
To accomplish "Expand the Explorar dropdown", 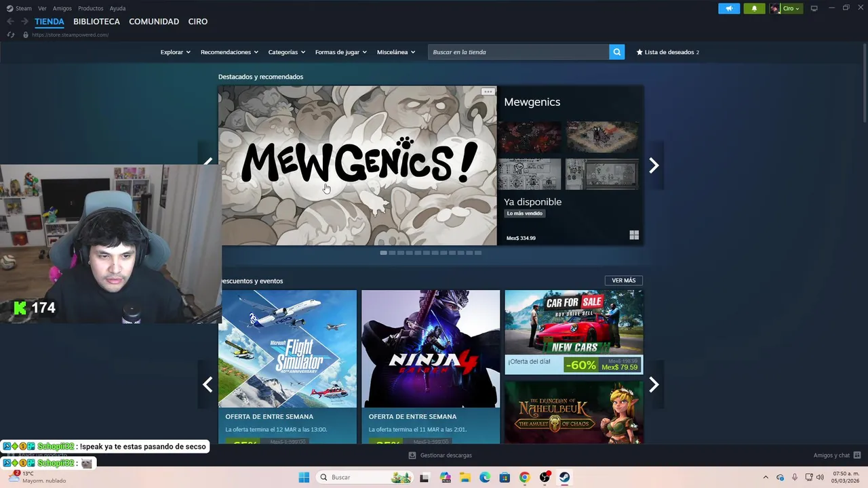I will [x=175, y=52].
